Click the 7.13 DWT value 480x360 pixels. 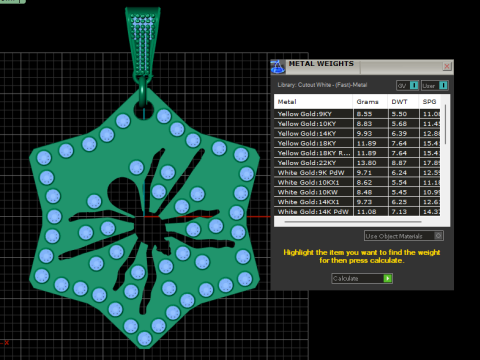[x=399, y=212]
